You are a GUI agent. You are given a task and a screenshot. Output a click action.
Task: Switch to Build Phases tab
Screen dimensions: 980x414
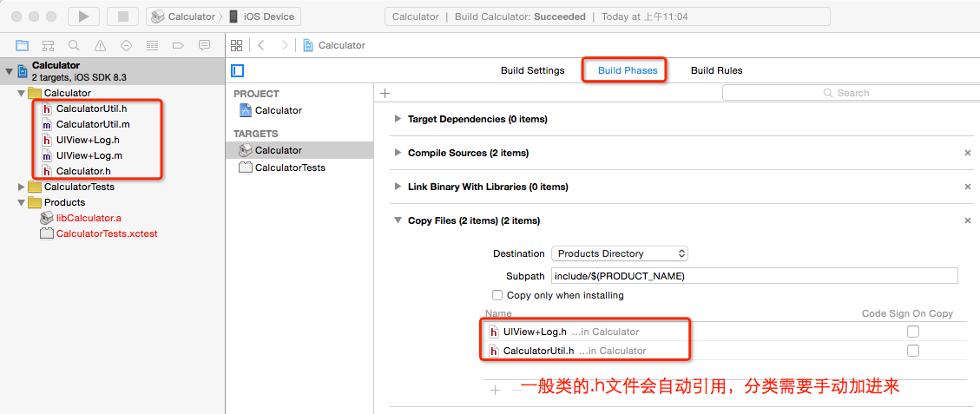tap(628, 70)
